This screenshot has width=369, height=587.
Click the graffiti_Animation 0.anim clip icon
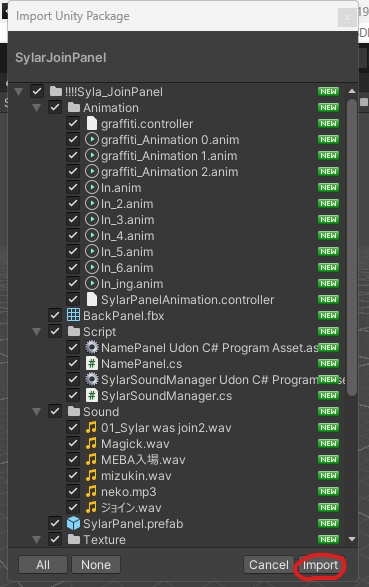coord(92,140)
